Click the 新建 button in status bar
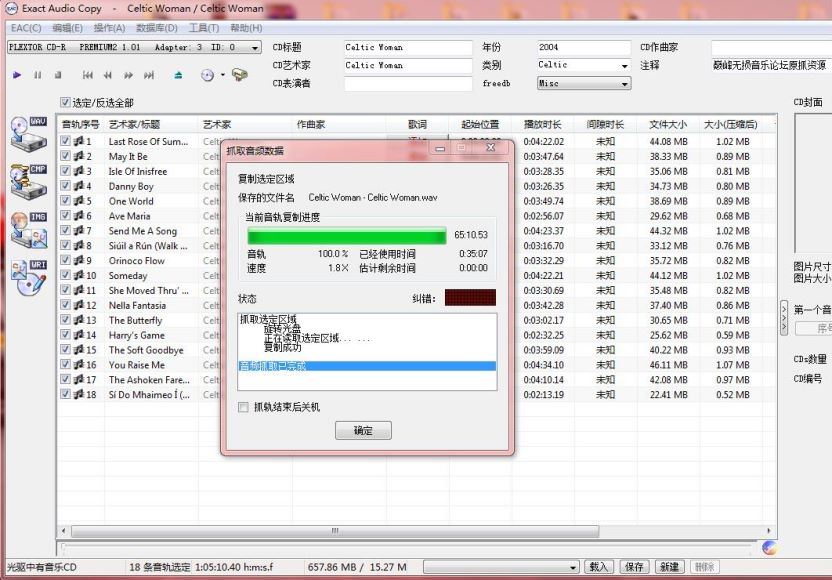 [670, 567]
